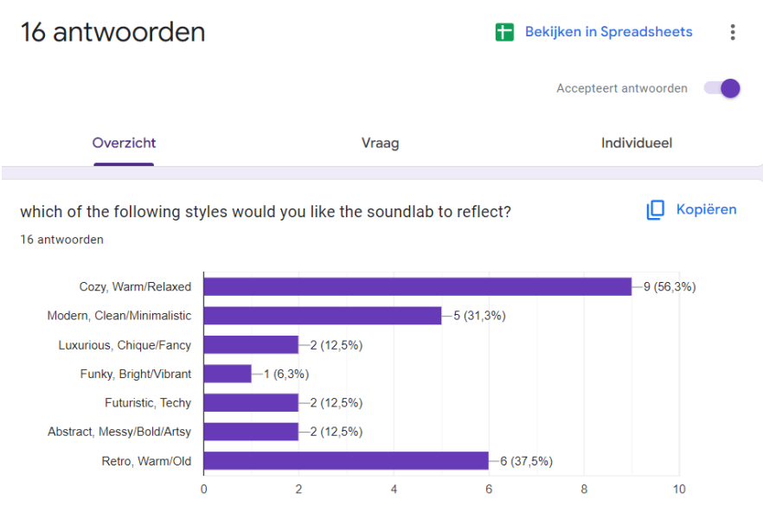
Task: Select the Retro, Warm/Old bar
Action: (346, 461)
